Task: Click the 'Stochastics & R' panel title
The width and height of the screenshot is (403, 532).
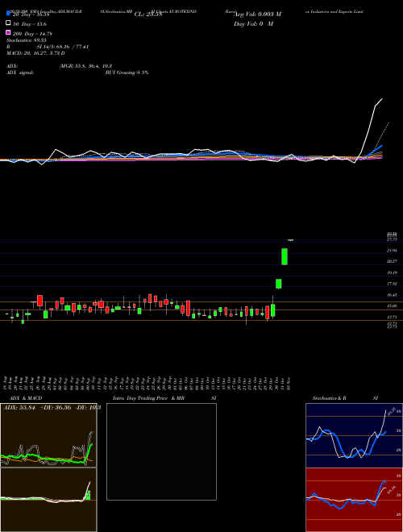Action: pyautogui.click(x=330, y=398)
